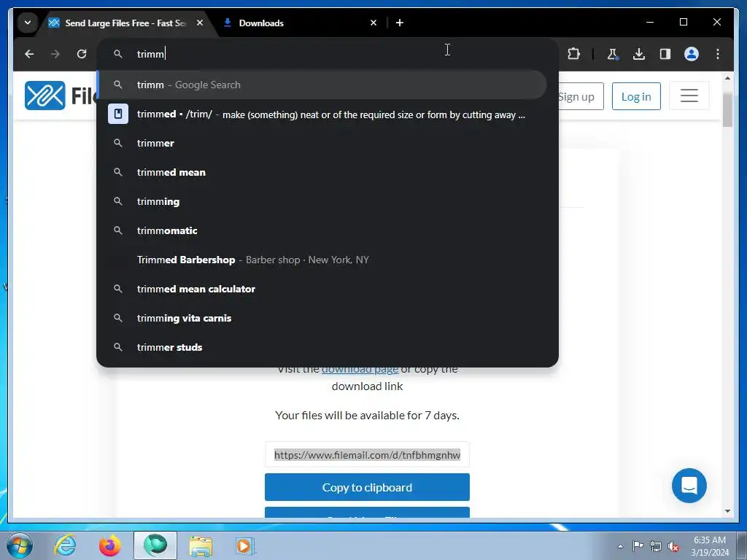Open the Filemail hamburger menu
The width and height of the screenshot is (747, 560).
pyautogui.click(x=689, y=96)
